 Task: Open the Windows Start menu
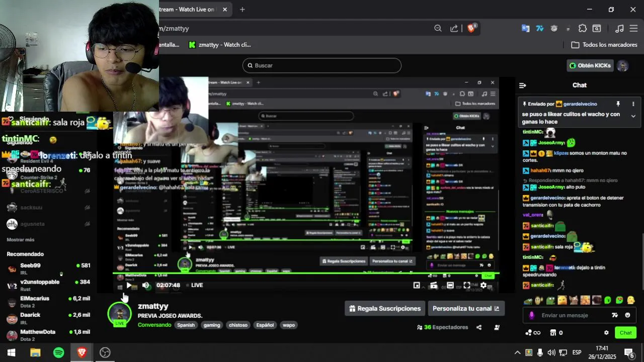(x=11, y=352)
